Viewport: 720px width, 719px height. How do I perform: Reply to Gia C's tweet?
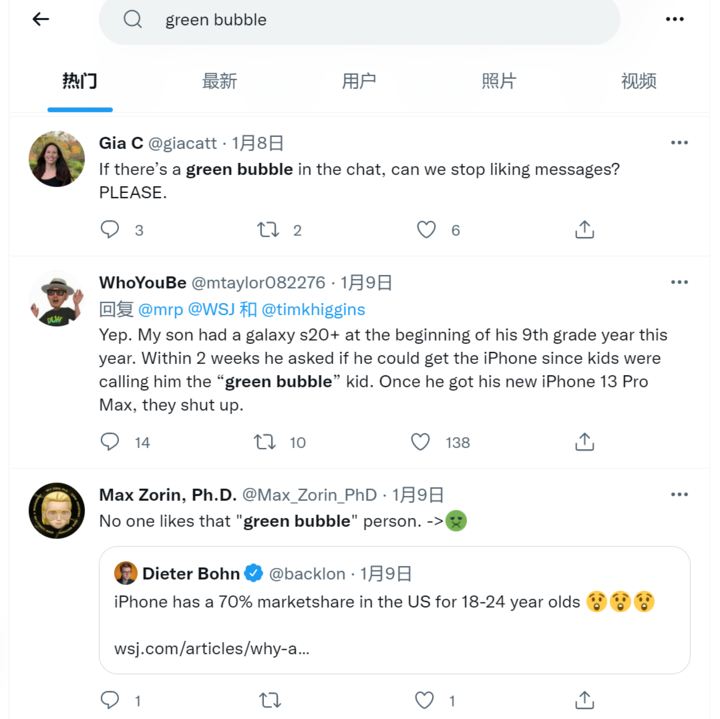tap(110, 230)
